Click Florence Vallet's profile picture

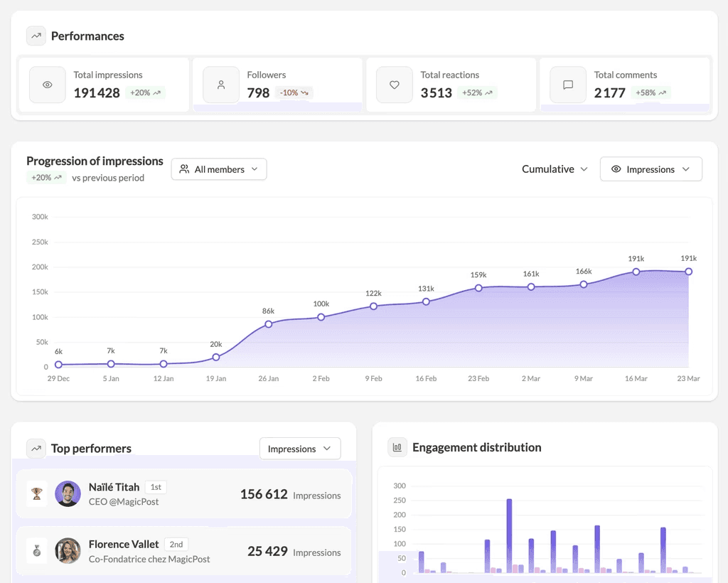coord(68,551)
